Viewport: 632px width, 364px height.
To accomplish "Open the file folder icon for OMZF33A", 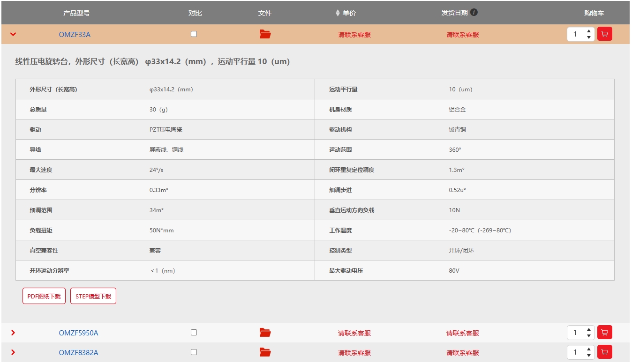I will (x=265, y=34).
